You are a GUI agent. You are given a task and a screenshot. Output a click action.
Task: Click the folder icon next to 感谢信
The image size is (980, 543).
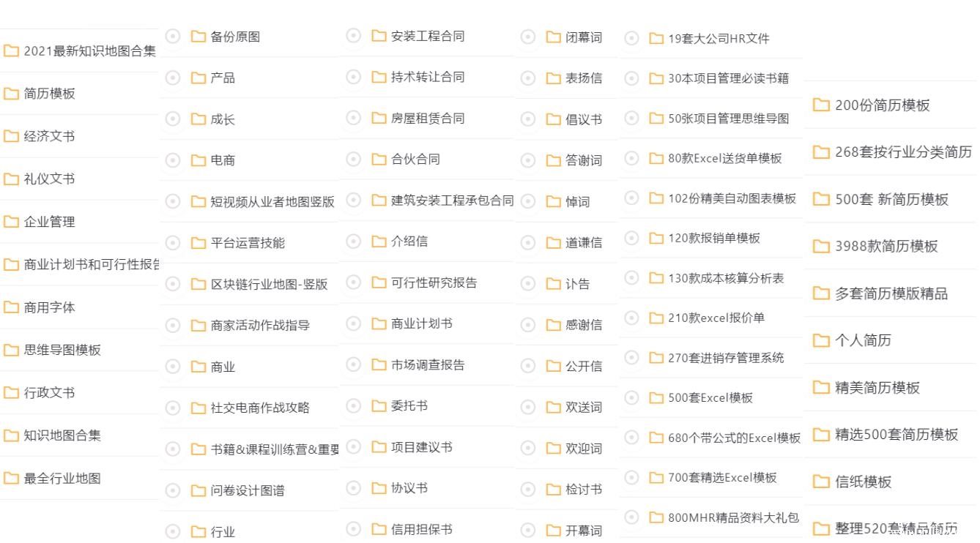coord(554,324)
